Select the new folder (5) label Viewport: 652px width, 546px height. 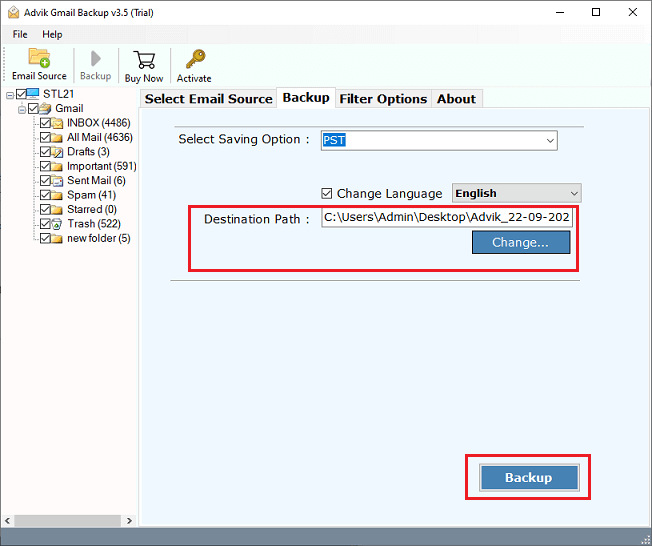(x=99, y=238)
